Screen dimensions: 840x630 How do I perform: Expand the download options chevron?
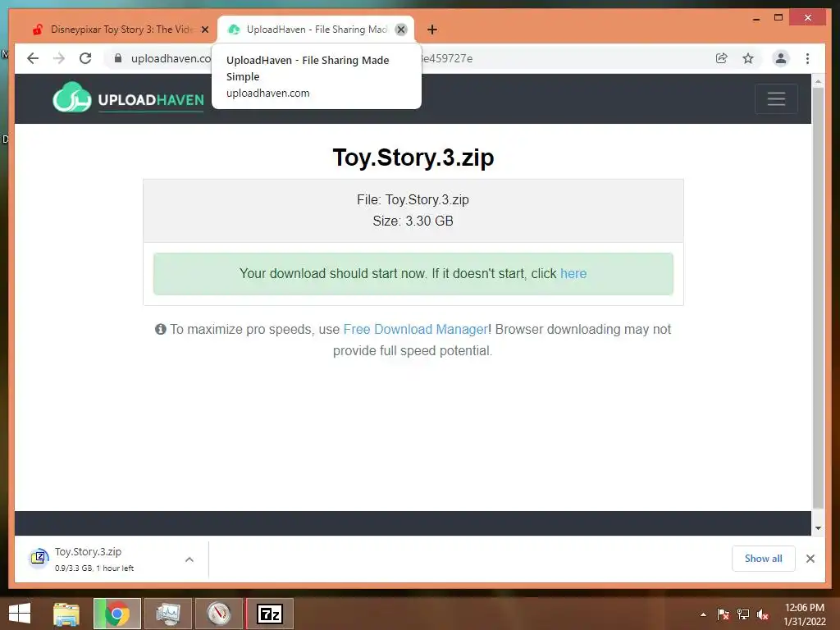(189, 559)
